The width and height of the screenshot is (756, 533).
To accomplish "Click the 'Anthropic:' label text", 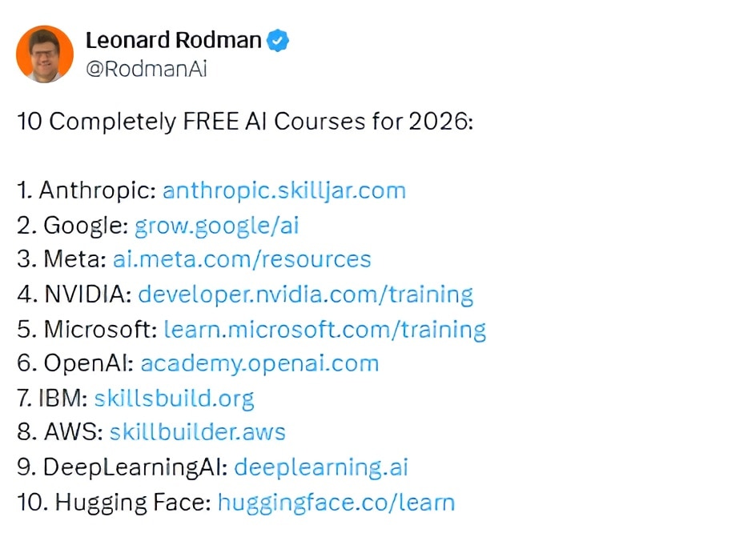I will 97,190.
